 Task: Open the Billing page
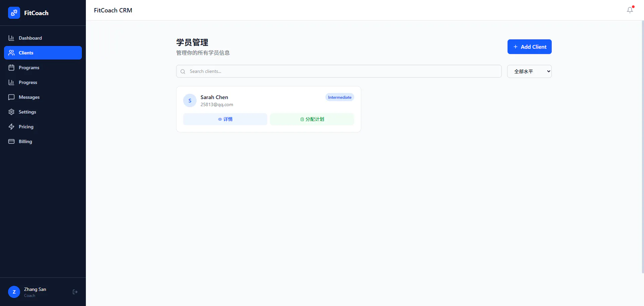(x=43, y=141)
